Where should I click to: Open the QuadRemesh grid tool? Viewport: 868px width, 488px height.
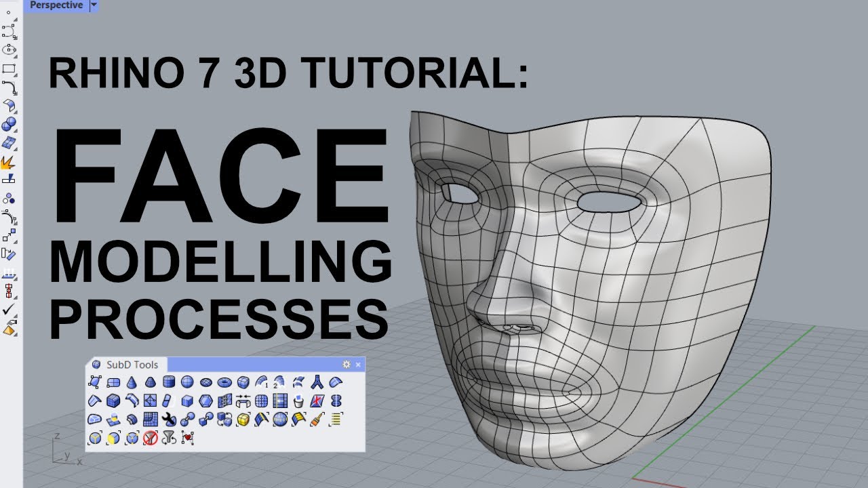point(151,420)
